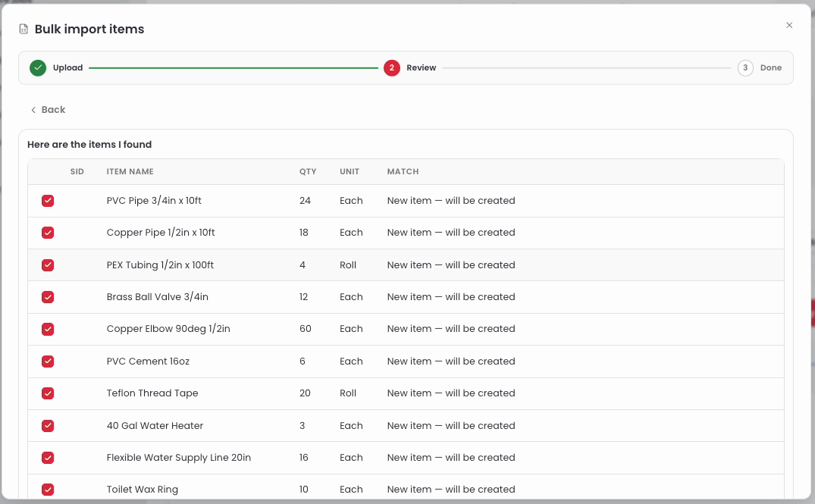815x504 pixels.
Task: Click the QTY column header
Action: coord(308,171)
